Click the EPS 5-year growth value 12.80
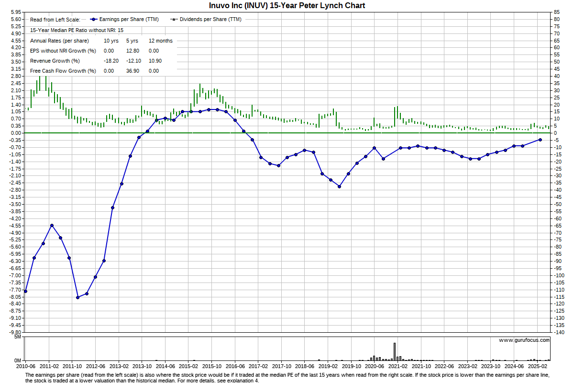574x392 pixels. coord(133,51)
